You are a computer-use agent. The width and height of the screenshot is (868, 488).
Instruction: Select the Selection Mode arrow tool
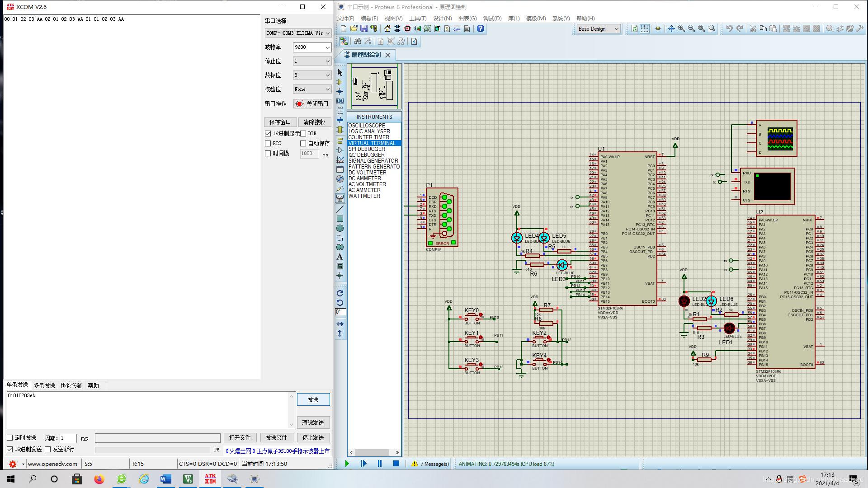[340, 73]
